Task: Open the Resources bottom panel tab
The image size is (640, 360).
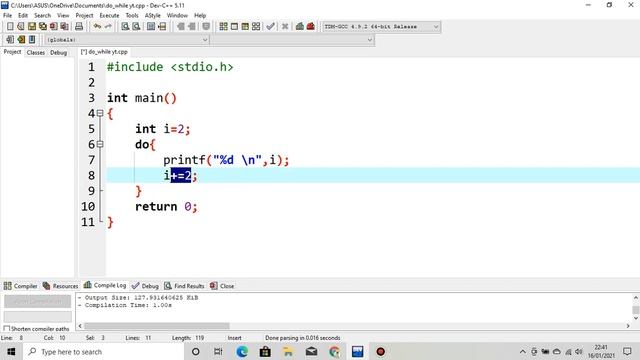Action: pos(60,286)
